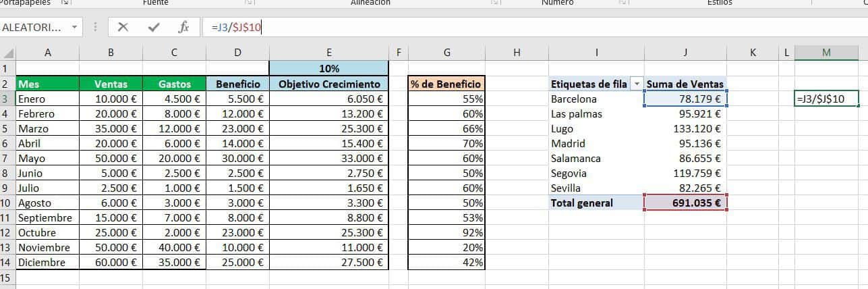Open the Insert Function fx dialog

coord(183,28)
